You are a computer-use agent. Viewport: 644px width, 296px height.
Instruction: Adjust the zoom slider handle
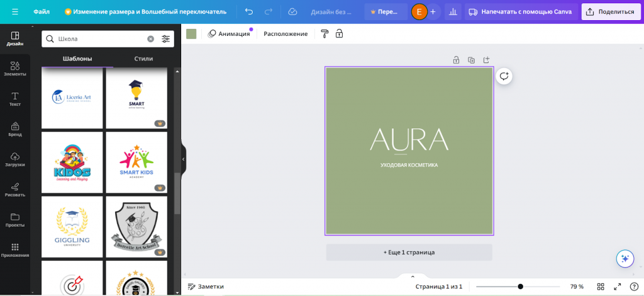(520, 287)
